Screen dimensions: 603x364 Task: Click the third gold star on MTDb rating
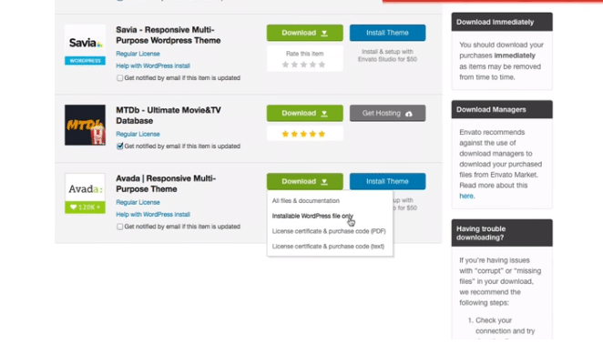click(303, 134)
